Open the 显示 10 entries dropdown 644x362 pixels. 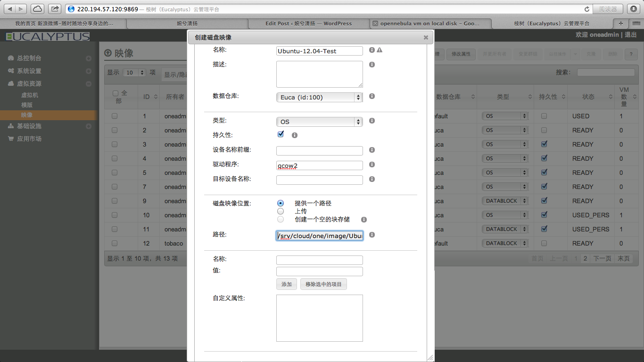[135, 73]
